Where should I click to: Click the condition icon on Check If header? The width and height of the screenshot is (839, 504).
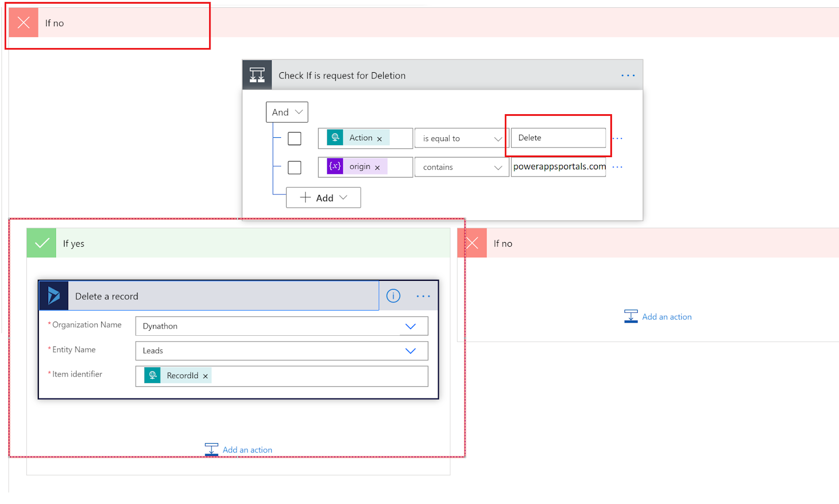click(256, 74)
